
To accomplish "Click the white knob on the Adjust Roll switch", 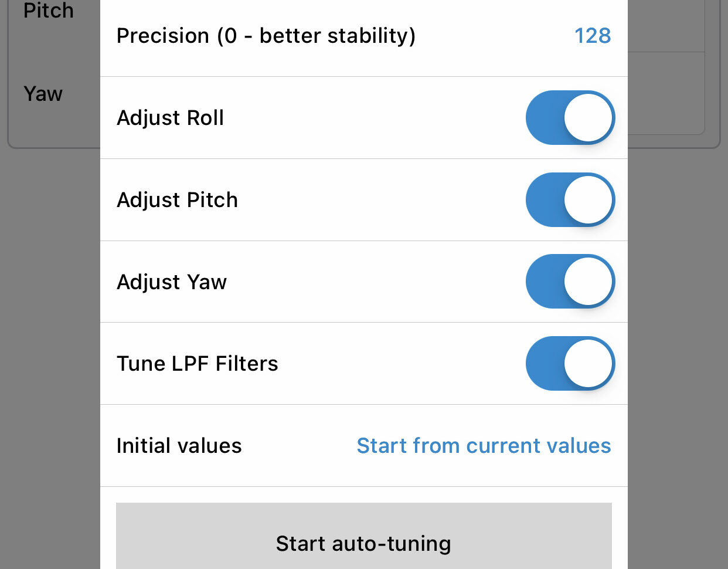I will [x=588, y=117].
